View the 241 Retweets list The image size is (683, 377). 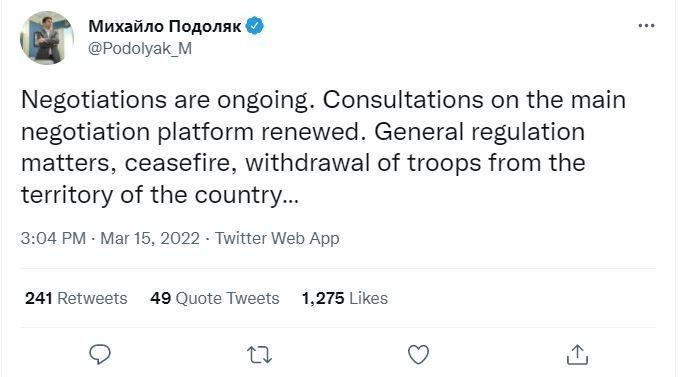76,299
